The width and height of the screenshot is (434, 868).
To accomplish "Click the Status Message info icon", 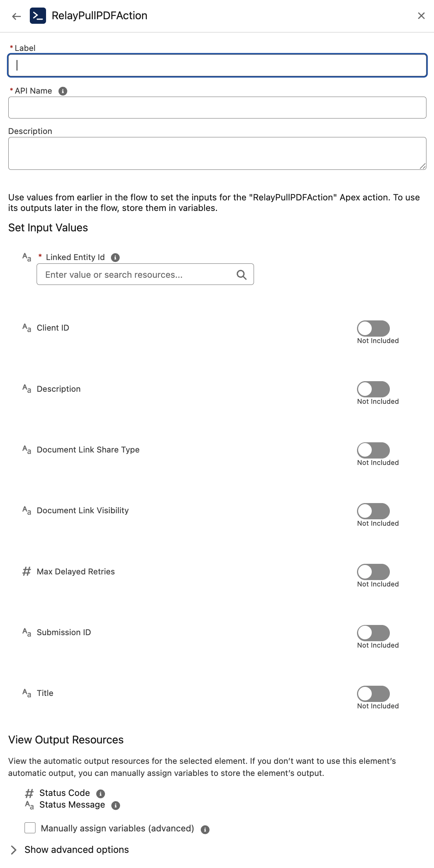I will point(116,805).
